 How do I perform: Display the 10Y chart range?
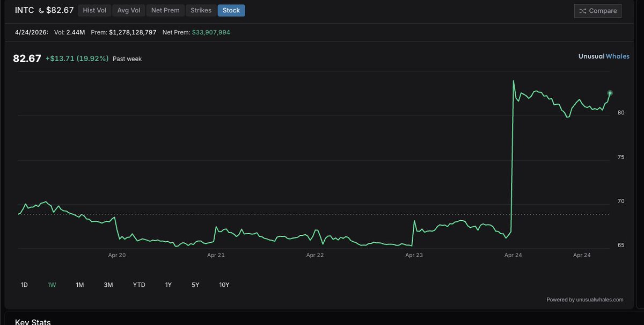click(224, 285)
